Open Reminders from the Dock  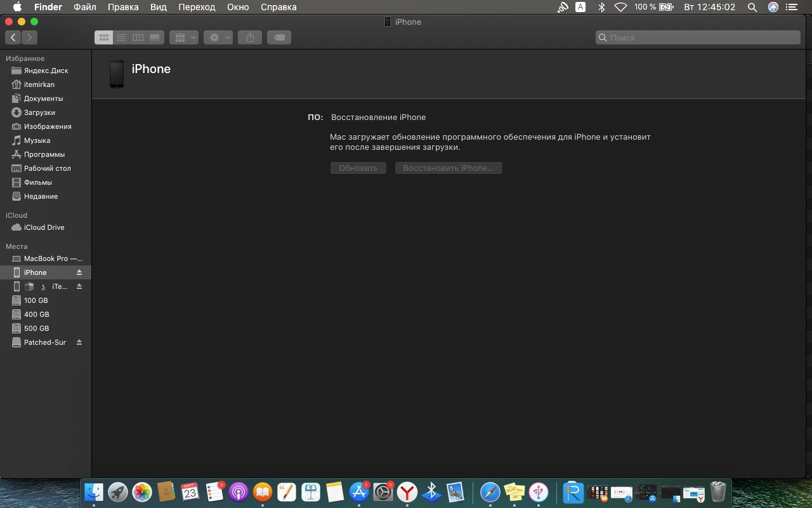[214, 491]
